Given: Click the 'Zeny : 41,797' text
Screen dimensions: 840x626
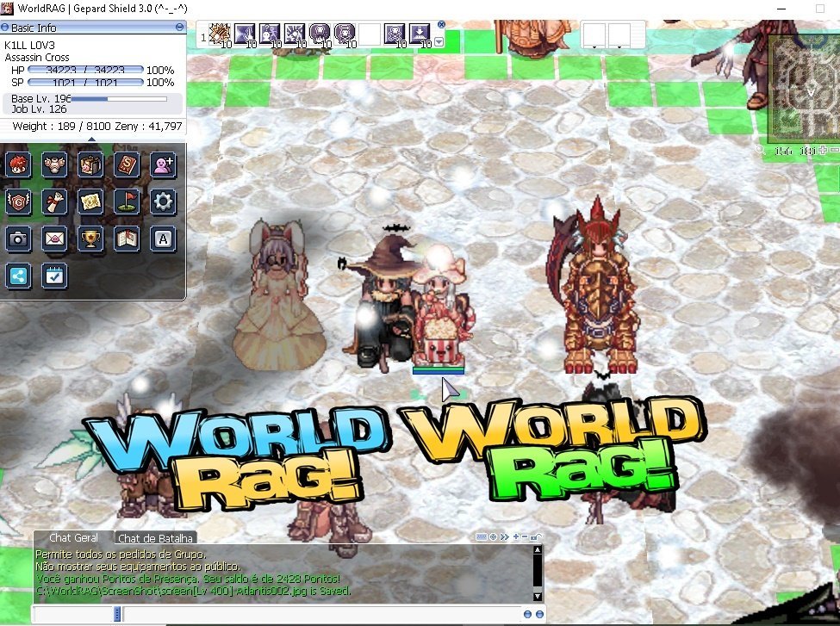Looking at the screenshot, I should click(148, 127).
